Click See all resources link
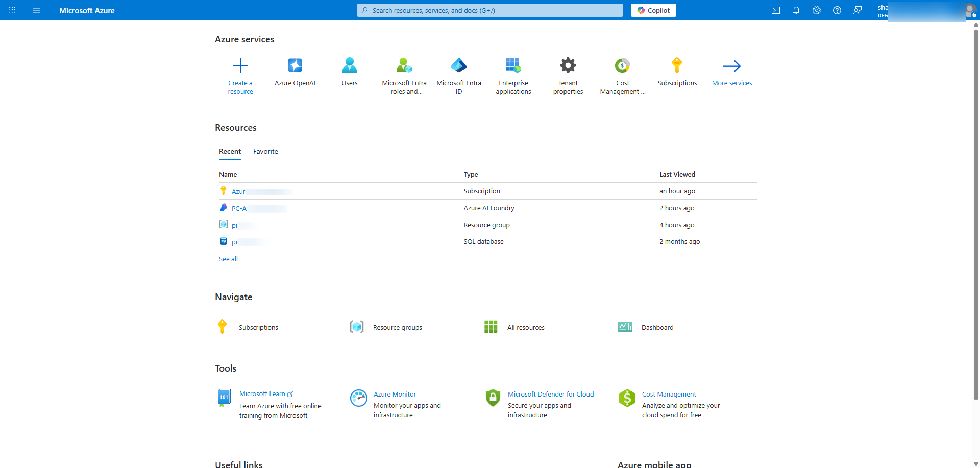 point(228,259)
